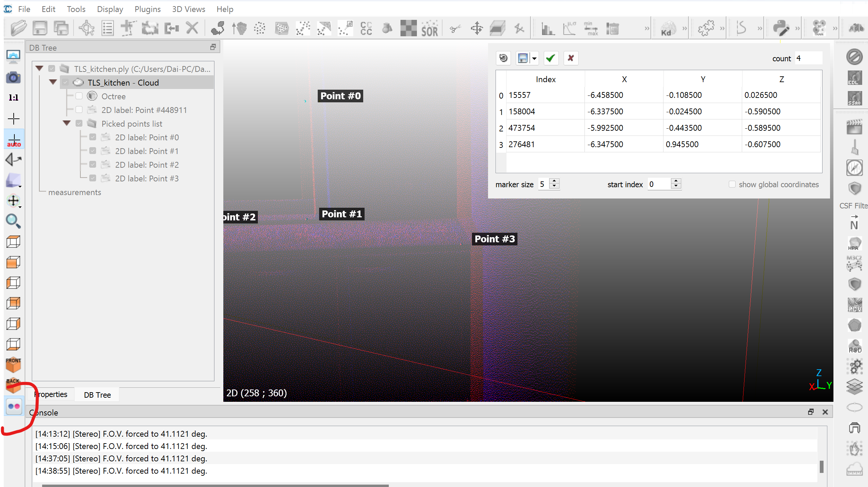The width and height of the screenshot is (868, 487).
Task: Collapse the TLS_kitchen Cloud tree node
Action: (52, 82)
